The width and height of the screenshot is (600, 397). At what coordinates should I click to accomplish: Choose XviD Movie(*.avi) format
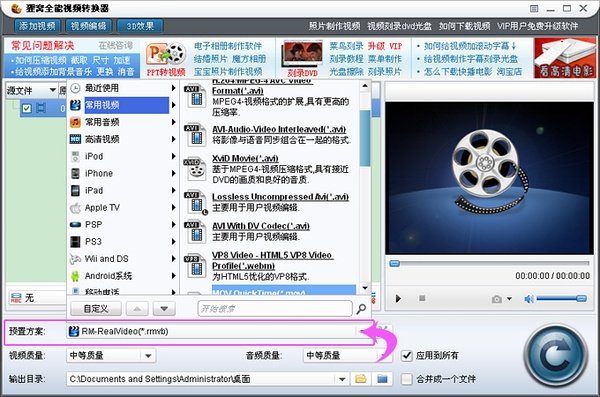pyautogui.click(x=245, y=158)
